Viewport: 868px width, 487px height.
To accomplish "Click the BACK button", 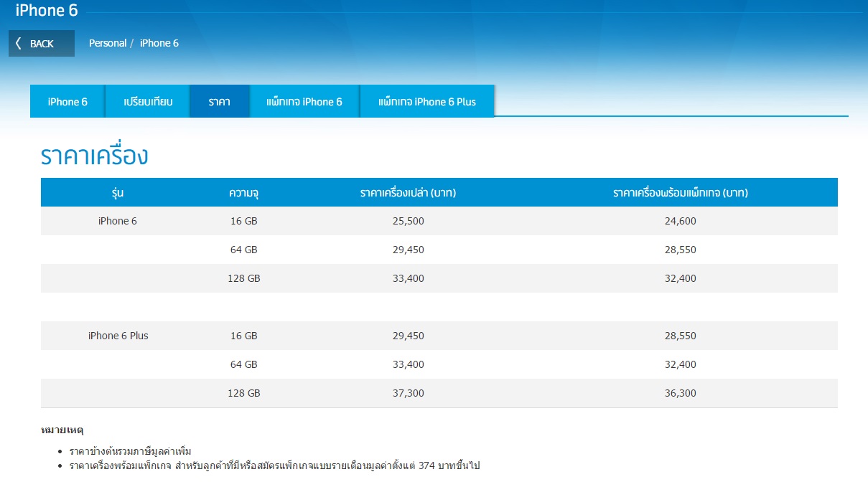I will (x=42, y=44).
